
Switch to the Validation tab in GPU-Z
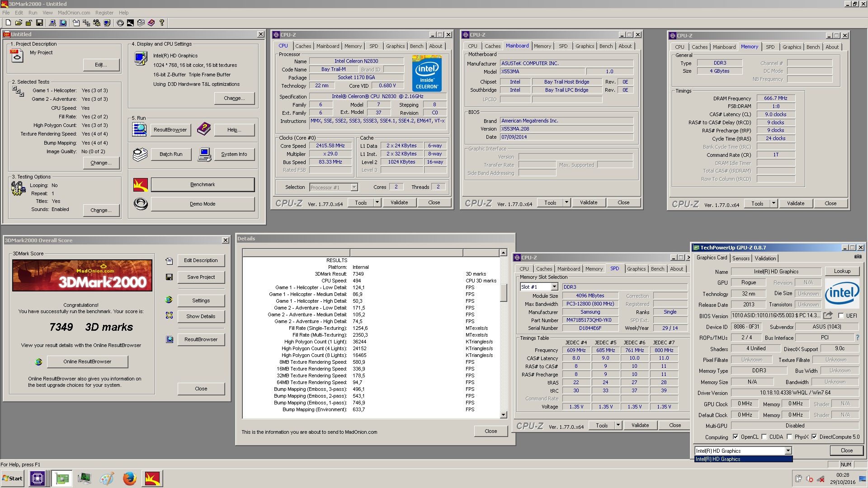[765, 258]
